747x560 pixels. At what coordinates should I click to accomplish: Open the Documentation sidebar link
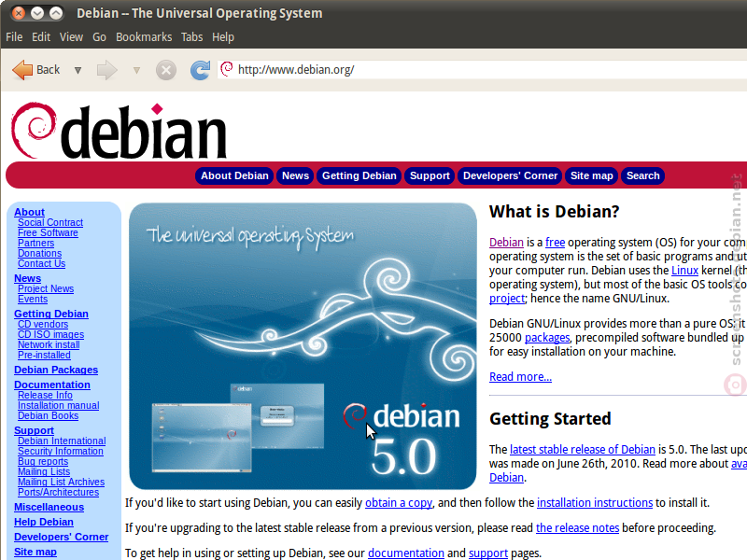(x=52, y=385)
